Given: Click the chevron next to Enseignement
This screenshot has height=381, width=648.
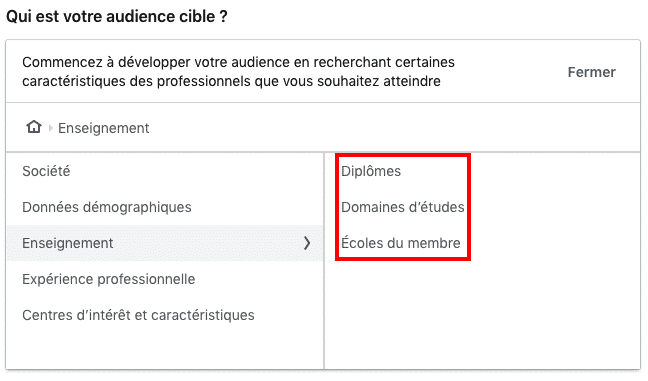Looking at the screenshot, I should (307, 243).
